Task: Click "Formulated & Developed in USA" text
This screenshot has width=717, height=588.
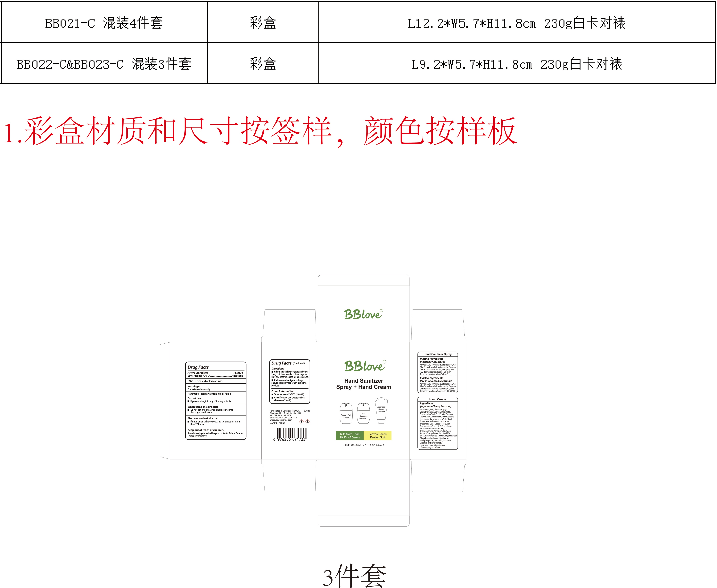Action: point(285,411)
